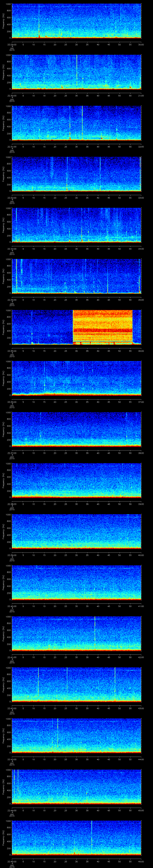
Task: Select the 22:35:00 start time label
Action: click(12, 351)
